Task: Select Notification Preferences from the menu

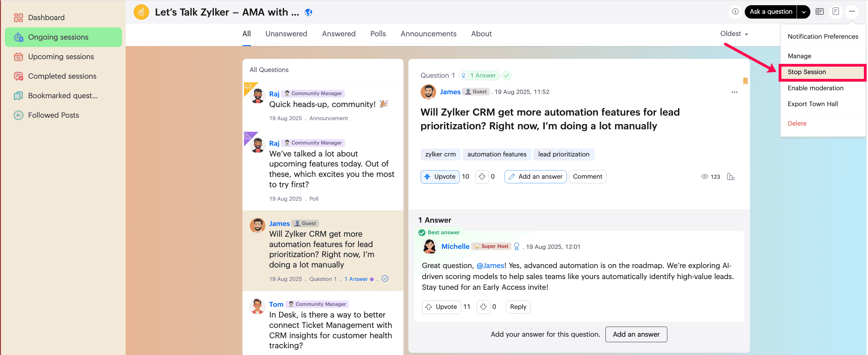Action: point(823,36)
